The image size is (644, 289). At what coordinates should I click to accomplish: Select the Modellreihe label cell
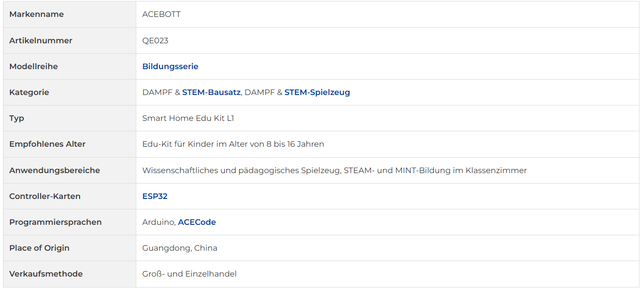coord(70,66)
